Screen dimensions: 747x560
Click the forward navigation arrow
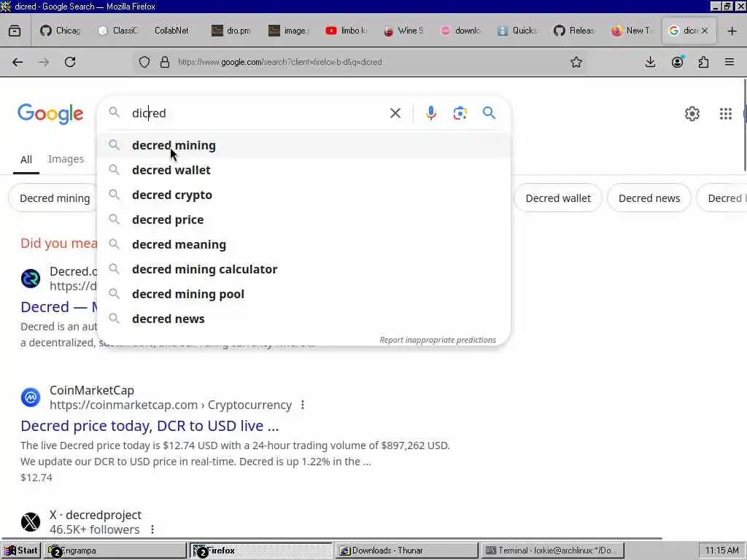pyautogui.click(x=44, y=62)
